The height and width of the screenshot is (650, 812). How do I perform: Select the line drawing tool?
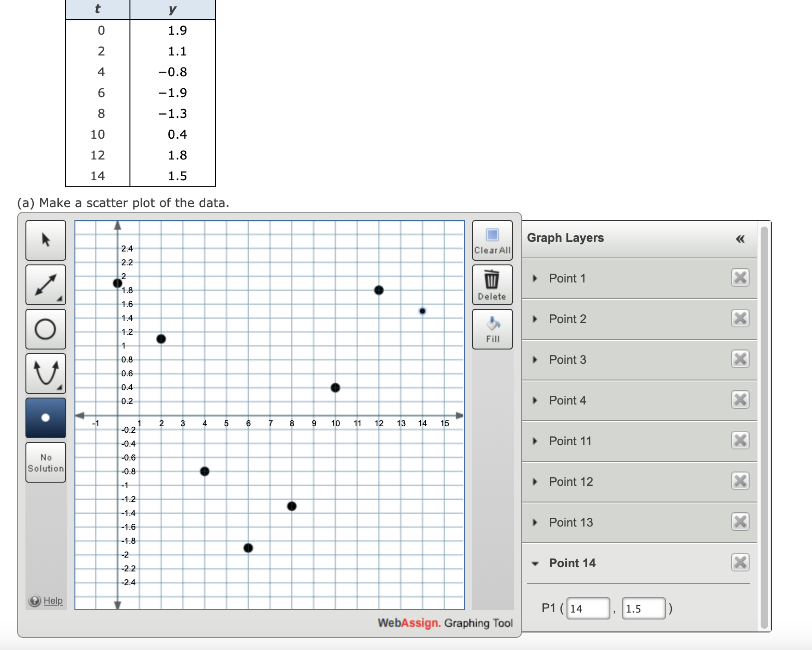(45, 285)
